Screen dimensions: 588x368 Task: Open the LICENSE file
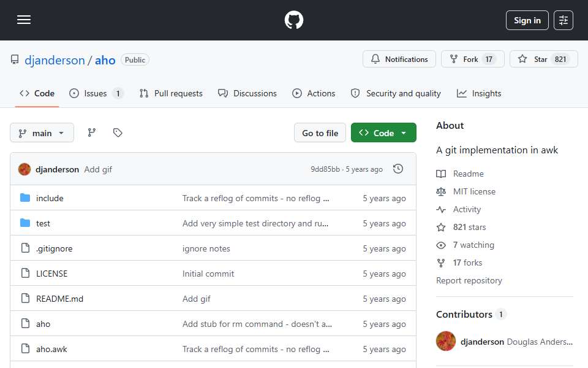51,274
